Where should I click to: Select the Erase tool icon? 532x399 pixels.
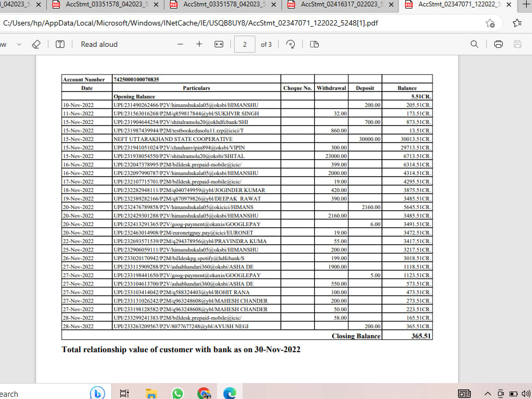click(x=36, y=45)
